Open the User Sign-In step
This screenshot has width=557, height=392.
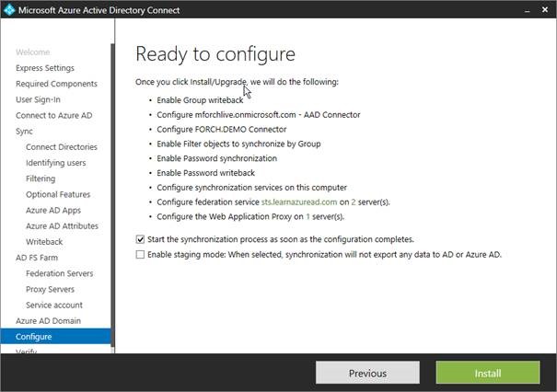[38, 99]
